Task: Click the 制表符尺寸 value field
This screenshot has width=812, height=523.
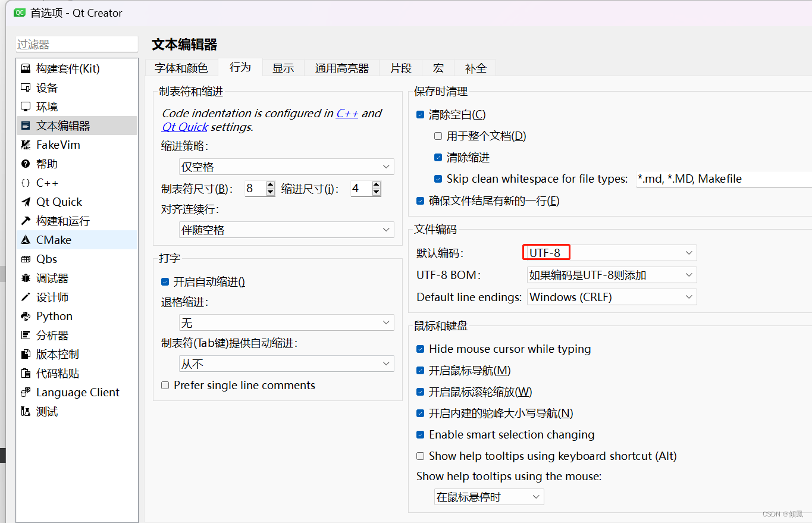Action: coord(254,189)
